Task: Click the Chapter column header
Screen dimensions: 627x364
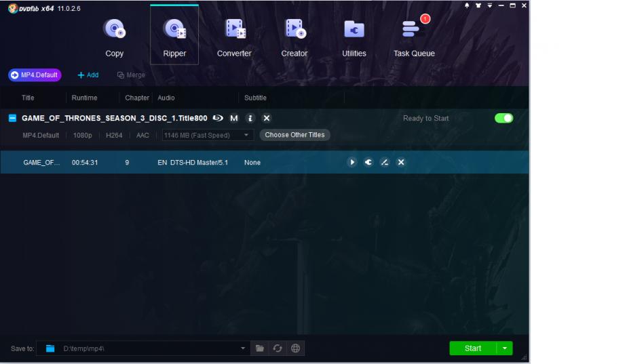Action: (137, 98)
